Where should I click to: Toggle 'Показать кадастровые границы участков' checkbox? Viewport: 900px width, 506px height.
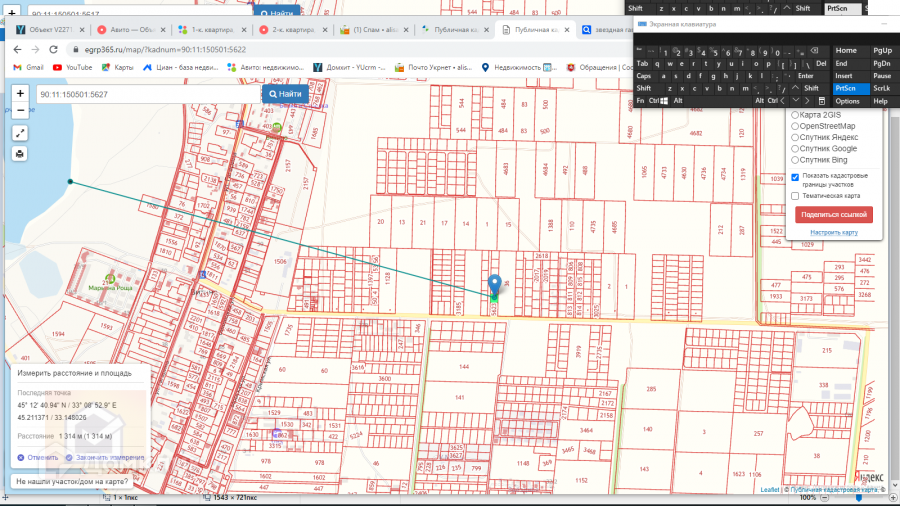[x=795, y=177]
